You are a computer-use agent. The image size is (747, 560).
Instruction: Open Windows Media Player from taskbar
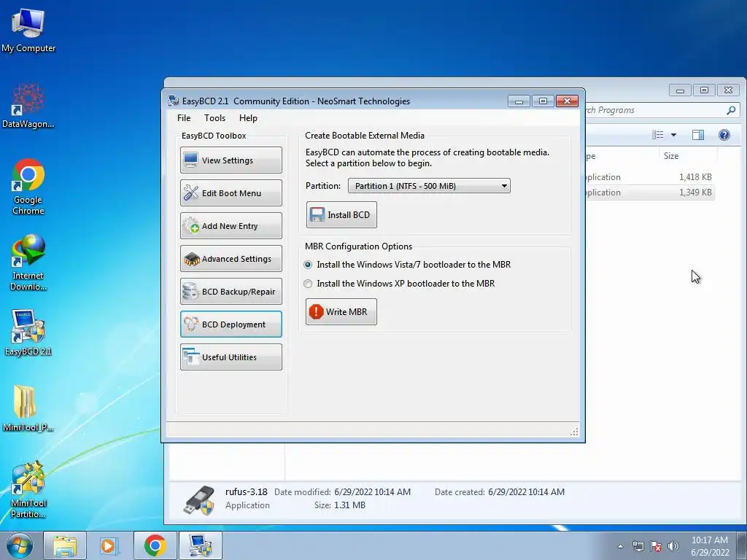109,545
